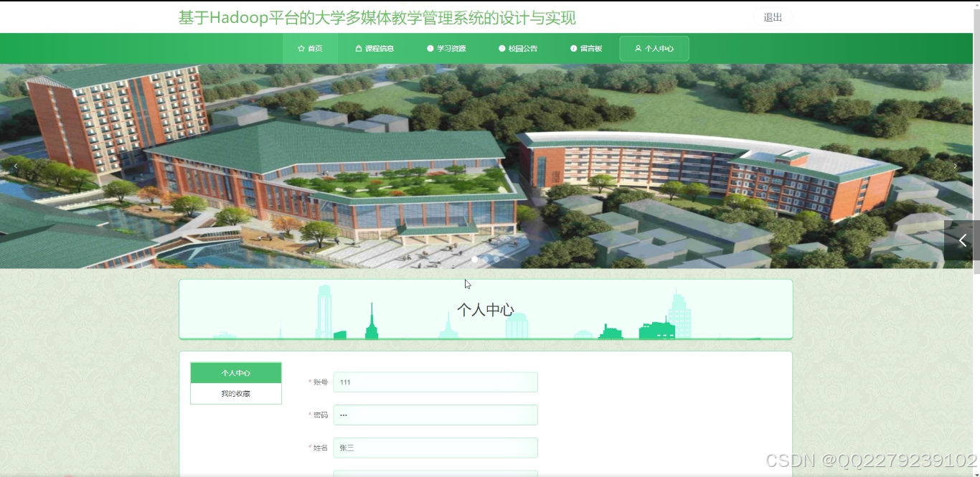980x477 pixels.
Task: Expand the dark side panel chevron
Action: (x=962, y=241)
